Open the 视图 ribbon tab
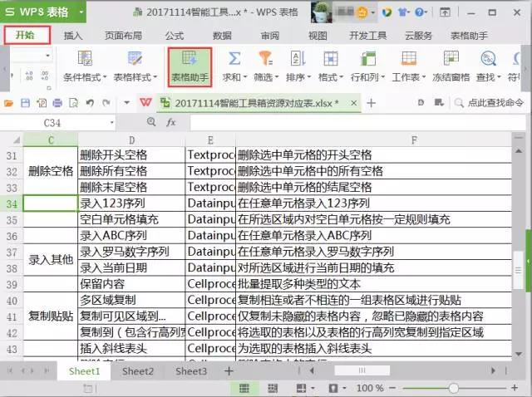532x397 pixels. coord(318,36)
